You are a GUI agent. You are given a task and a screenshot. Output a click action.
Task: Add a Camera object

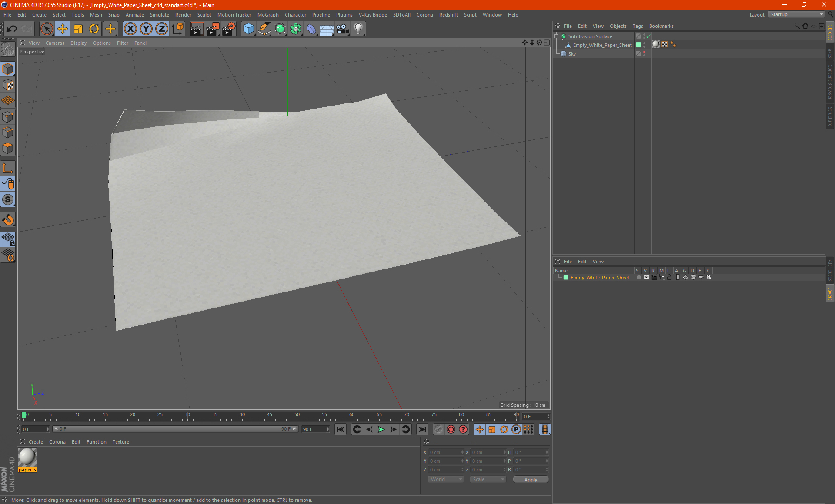pyautogui.click(x=343, y=29)
